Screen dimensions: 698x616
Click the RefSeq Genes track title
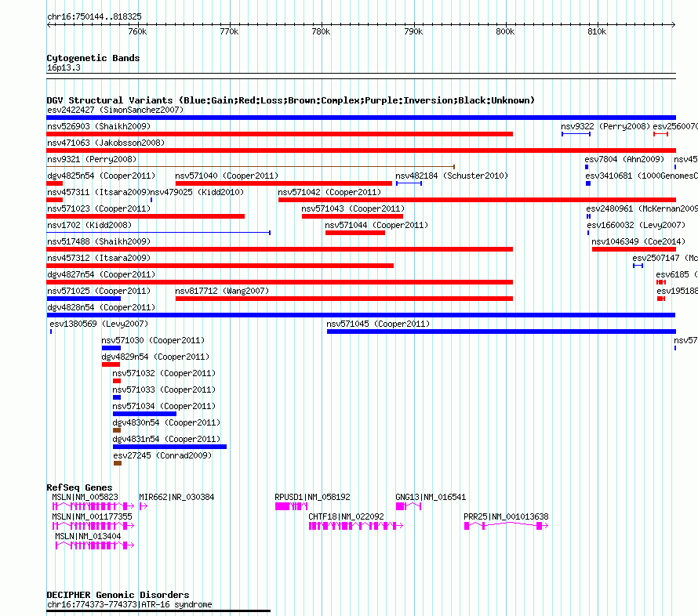click(x=80, y=487)
